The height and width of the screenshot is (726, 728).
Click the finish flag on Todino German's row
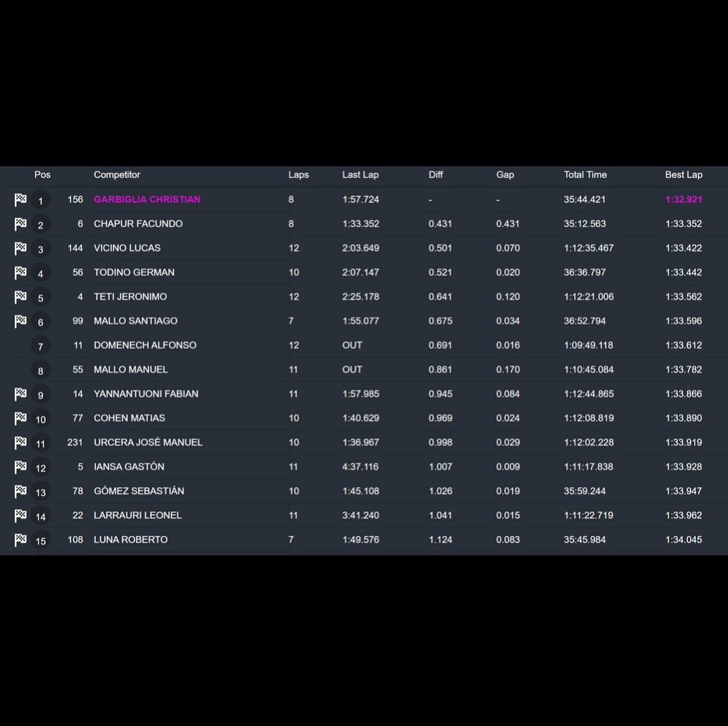point(21,272)
